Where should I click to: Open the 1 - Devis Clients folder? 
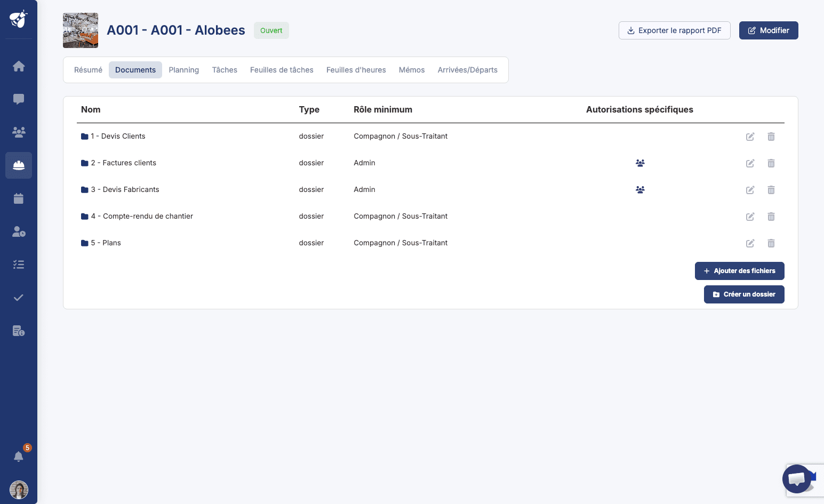[113, 137]
